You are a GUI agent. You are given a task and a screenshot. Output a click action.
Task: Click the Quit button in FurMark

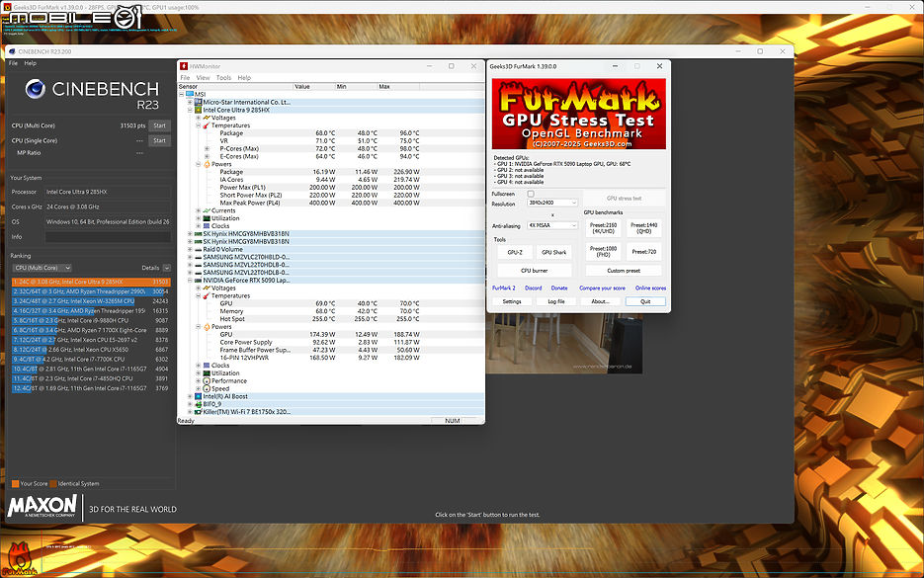point(645,301)
